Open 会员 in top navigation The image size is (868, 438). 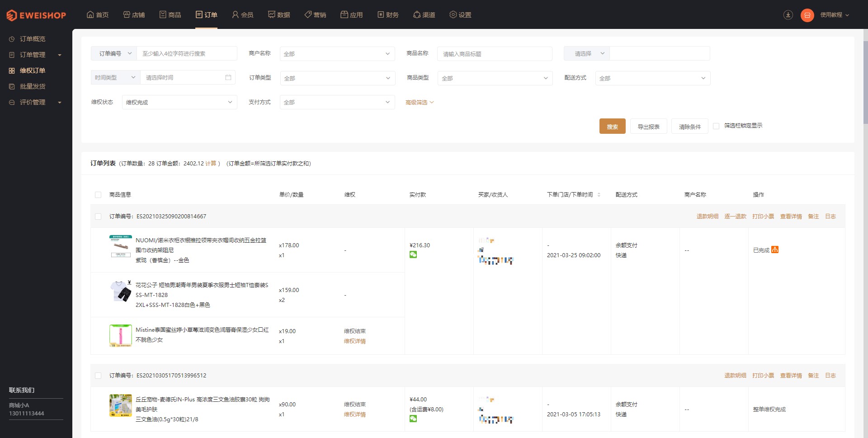[x=242, y=15]
